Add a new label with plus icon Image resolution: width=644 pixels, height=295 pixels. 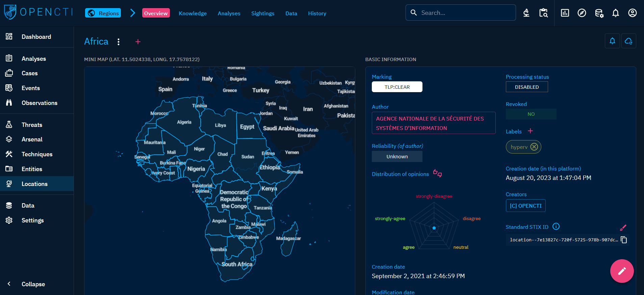click(x=530, y=131)
